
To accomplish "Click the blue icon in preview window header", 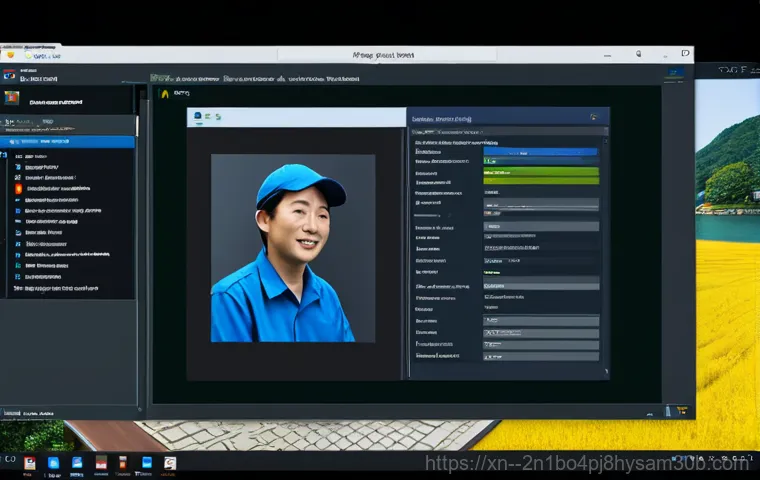I will [x=198, y=117].
